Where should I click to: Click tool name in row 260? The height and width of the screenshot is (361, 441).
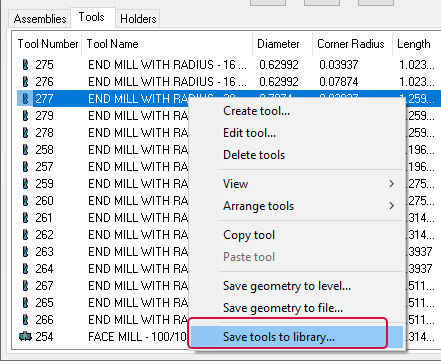coord(138,201)
